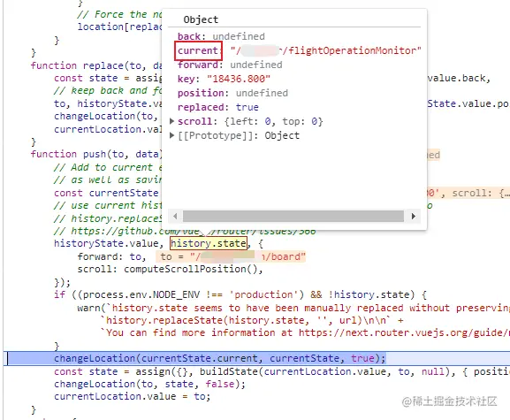Select the current property name
Image resolution: width=510 pixels, height=420 pixels.
pyautogui.click(x=198, y=50)
